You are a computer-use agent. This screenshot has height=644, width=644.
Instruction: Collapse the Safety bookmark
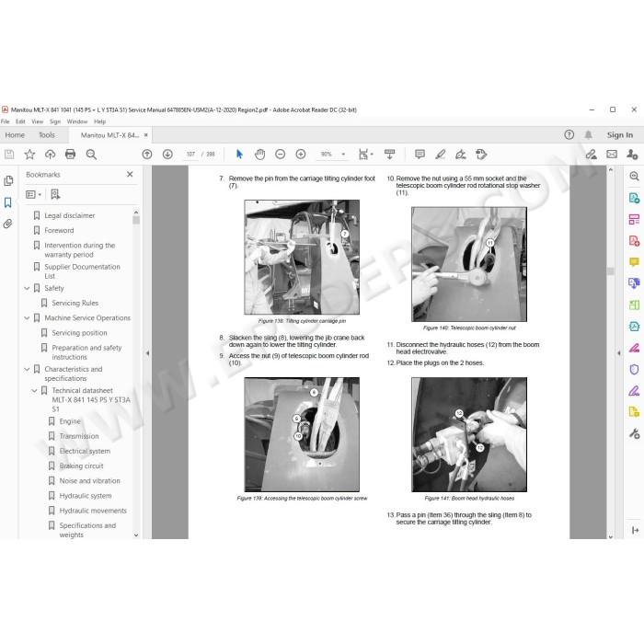click(x=27, y=288)
